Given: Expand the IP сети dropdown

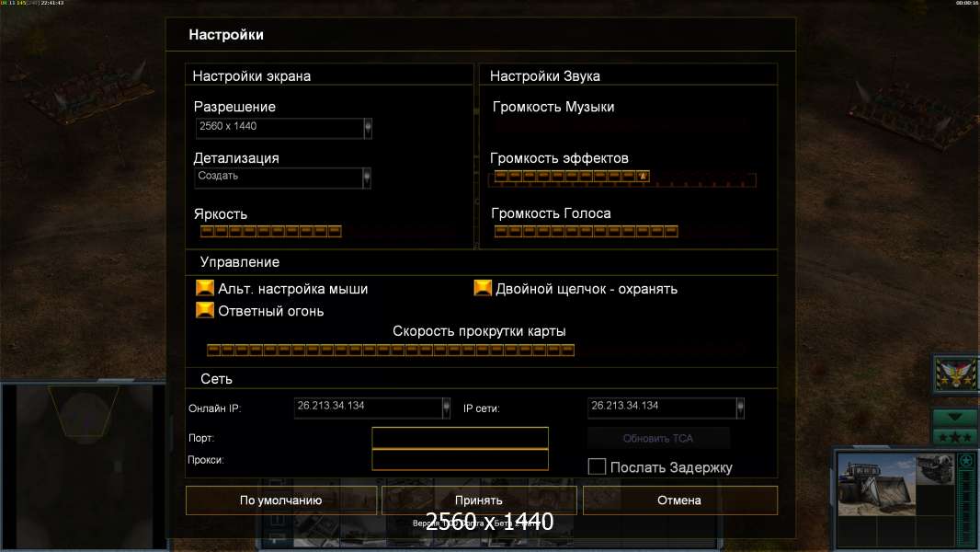Looking at the screenshot, I should coord(740,408).
